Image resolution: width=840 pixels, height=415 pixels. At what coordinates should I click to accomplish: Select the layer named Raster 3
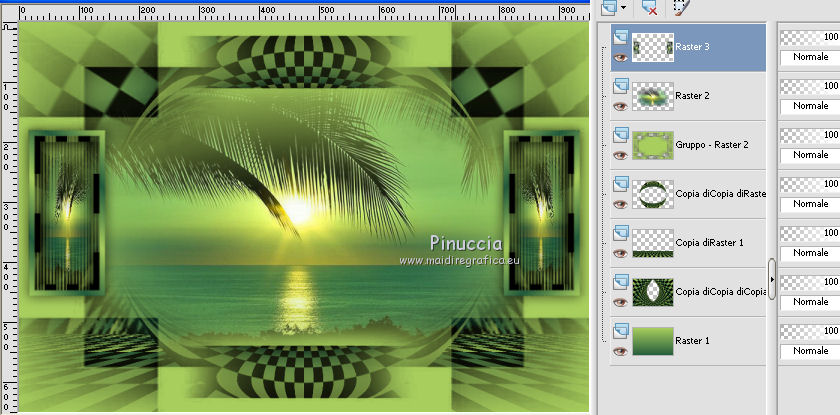pyautogui.click(x=692, y=47)
